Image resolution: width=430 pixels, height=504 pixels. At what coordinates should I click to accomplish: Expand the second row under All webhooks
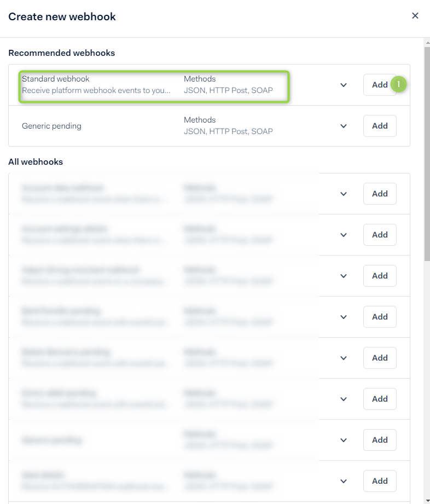(343, 235)
